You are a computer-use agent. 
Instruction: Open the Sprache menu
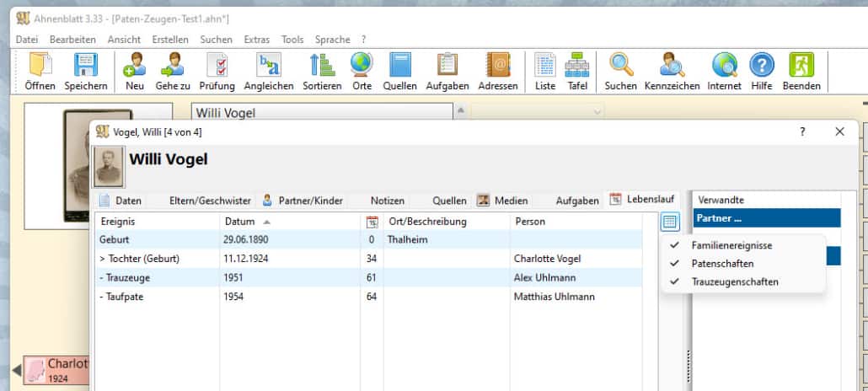(x=333, y=40)
